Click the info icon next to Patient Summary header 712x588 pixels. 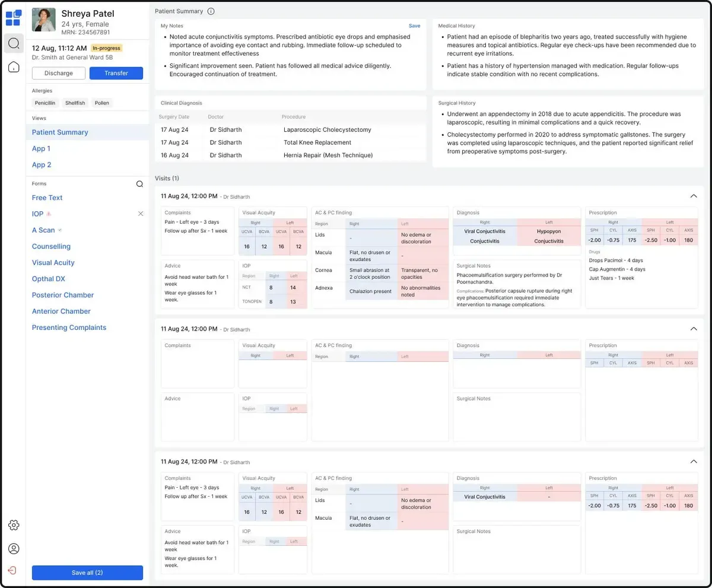tap(211, 11)
